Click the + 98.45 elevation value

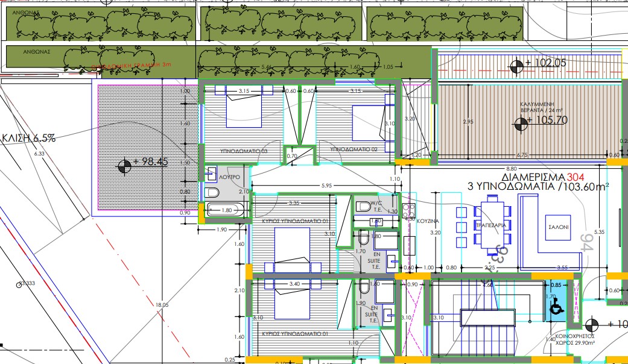coord(151,162)
